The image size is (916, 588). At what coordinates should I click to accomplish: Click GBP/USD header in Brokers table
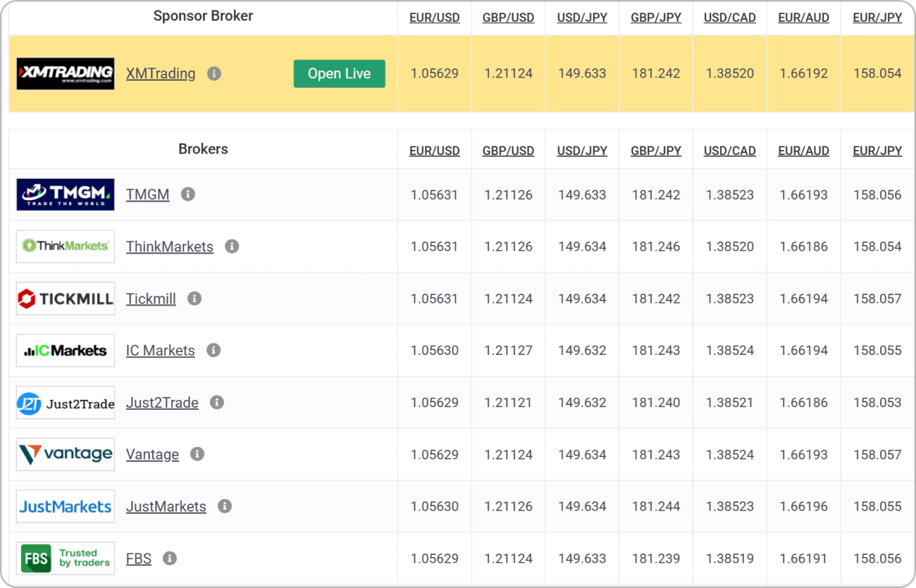[x=508, y=151]
